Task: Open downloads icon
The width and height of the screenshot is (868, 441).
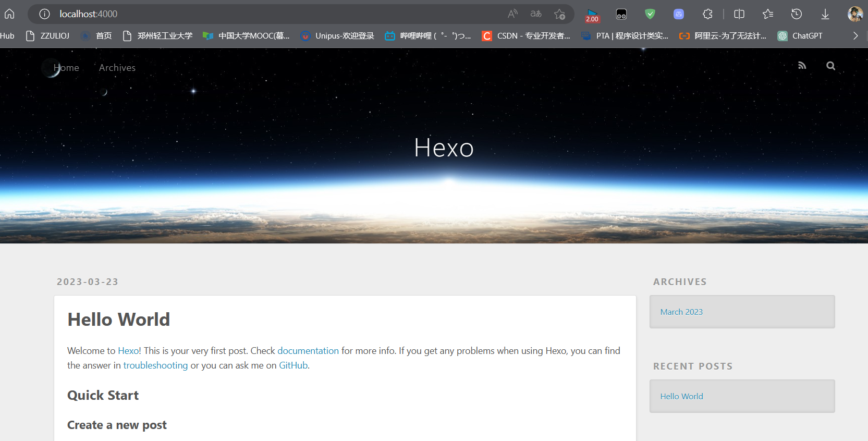Action: [825, 14]
